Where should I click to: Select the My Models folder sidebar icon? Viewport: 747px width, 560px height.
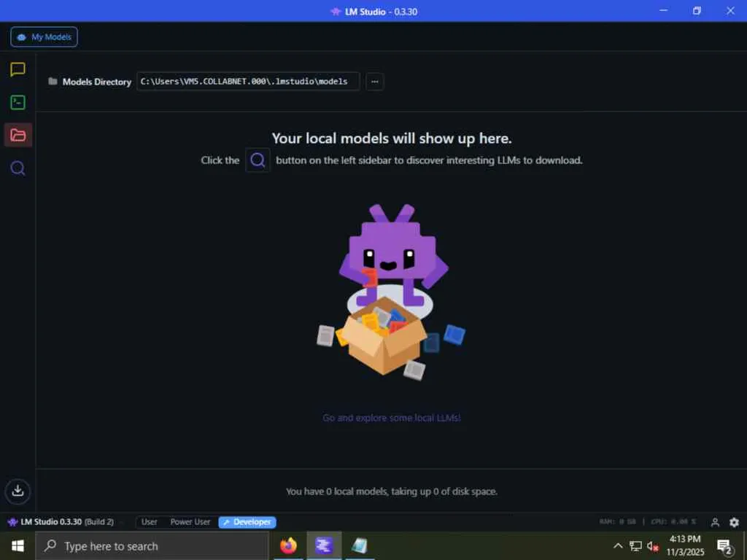click(x=18, y=135)
